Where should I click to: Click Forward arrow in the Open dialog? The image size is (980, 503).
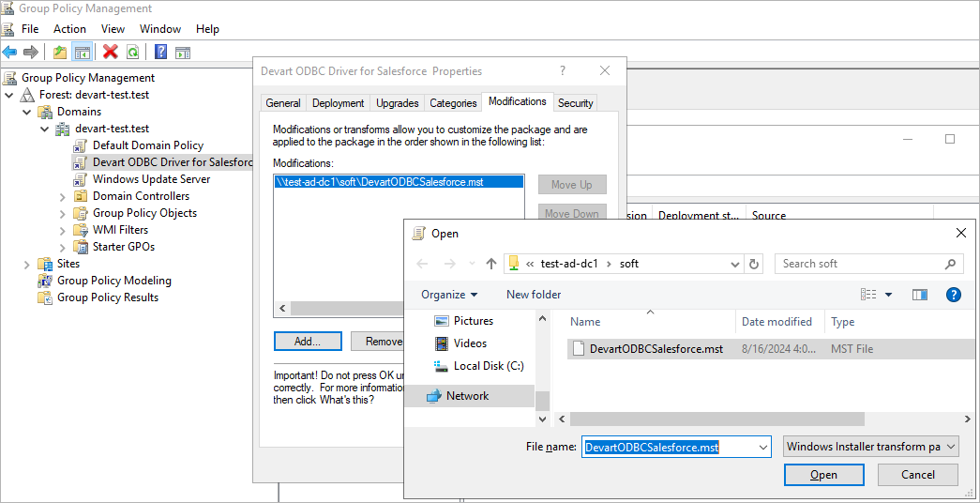[449, 264]
